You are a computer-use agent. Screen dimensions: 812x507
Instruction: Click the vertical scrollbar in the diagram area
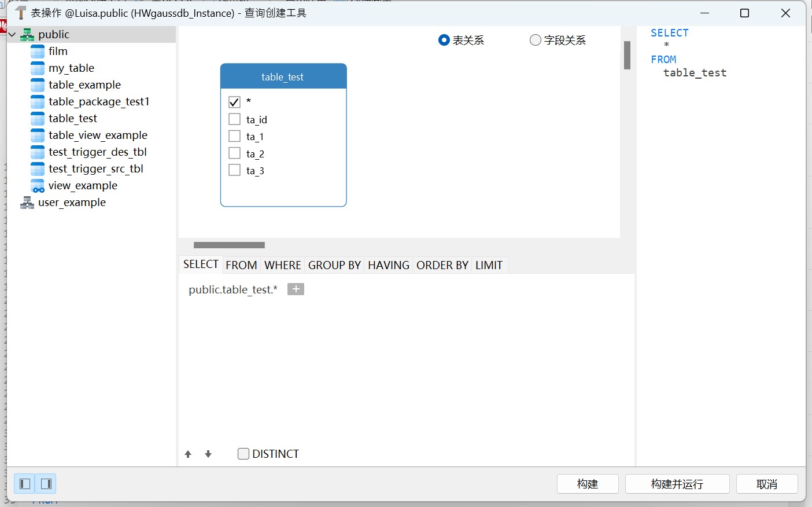click(628, 56)
